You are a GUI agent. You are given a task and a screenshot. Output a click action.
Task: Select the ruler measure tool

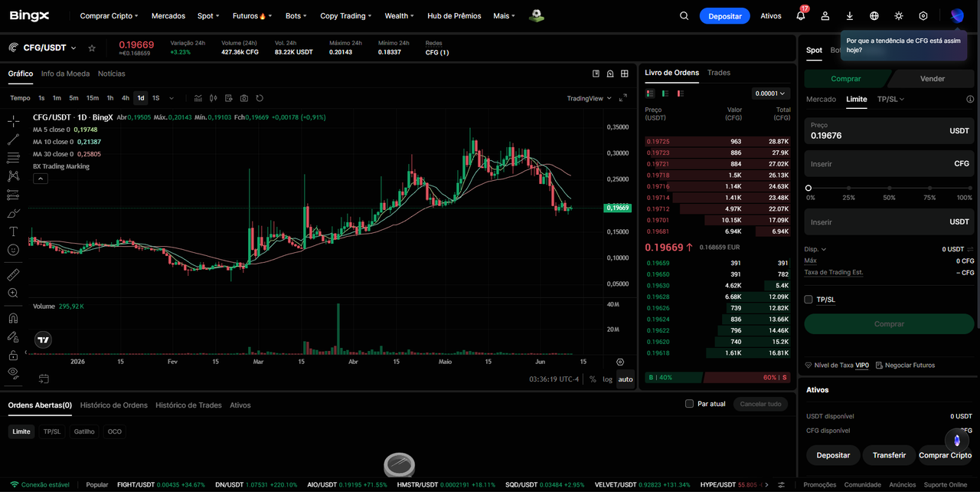coord(13,274)
